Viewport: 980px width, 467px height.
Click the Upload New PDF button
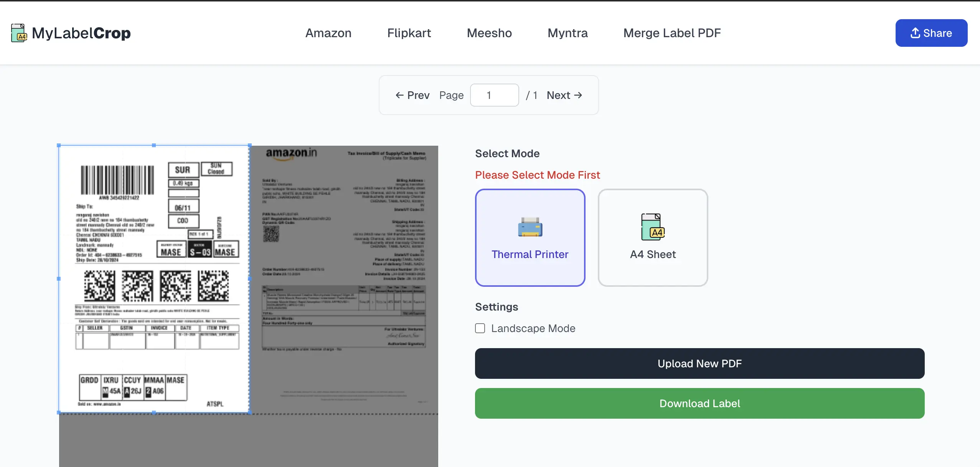click(699, 363)
